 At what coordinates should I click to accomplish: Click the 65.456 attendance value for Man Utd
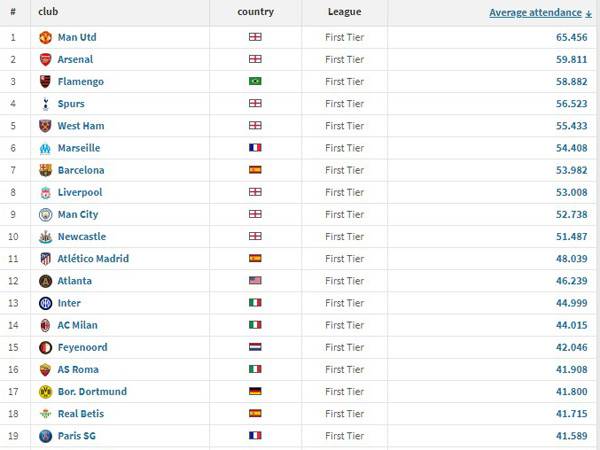(572, 38)
